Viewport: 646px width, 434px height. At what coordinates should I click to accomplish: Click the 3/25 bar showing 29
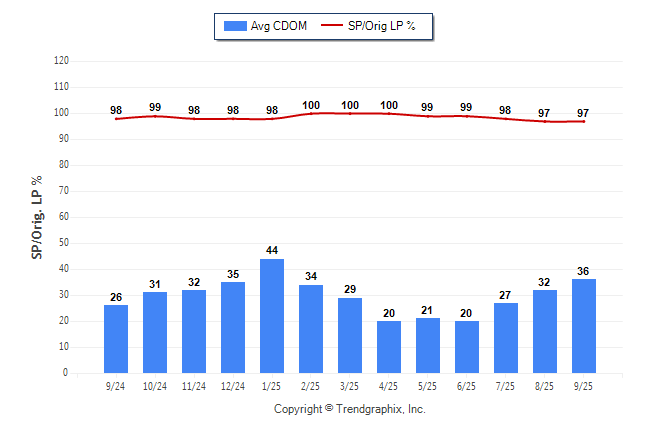(350, 335)
